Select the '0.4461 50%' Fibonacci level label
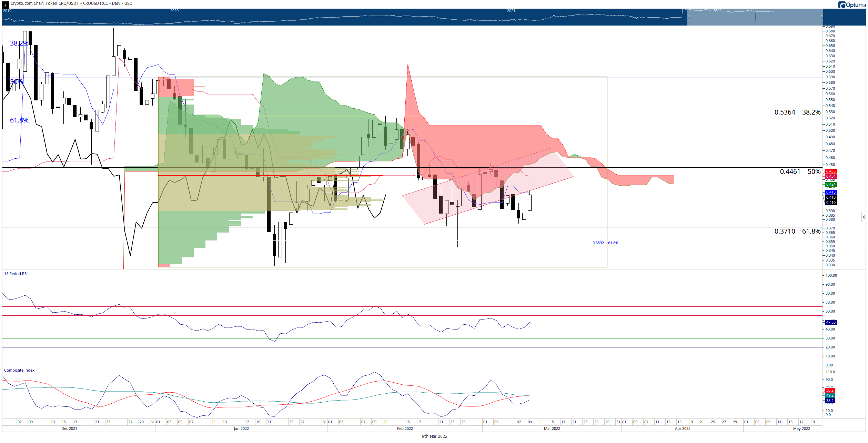The width and height of the screenshot is (868, 443). pos(800,172)
